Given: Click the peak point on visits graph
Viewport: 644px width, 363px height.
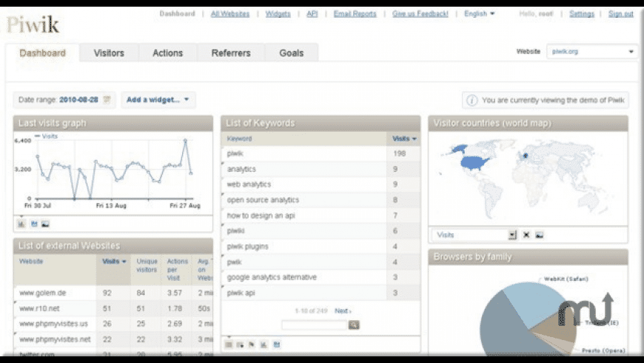Looking at the screenshot, I should pos(185,141).
